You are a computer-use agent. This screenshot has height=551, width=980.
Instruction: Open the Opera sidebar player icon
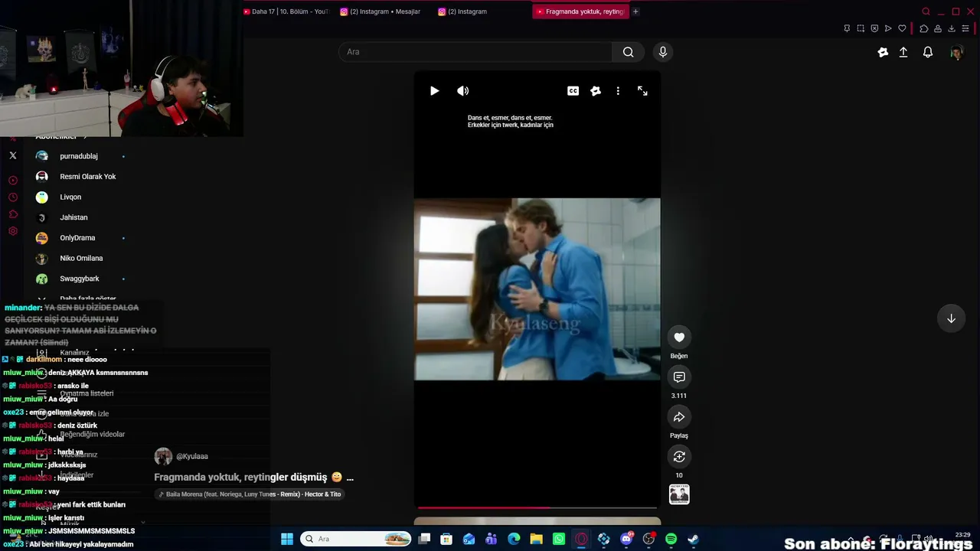[13, 181]
